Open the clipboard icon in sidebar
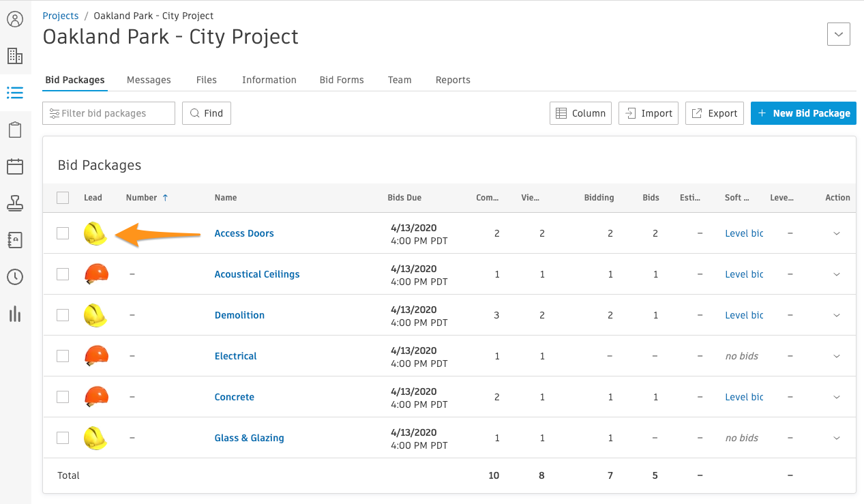Viewport: 864px width, 504px height. pos(15,130)
